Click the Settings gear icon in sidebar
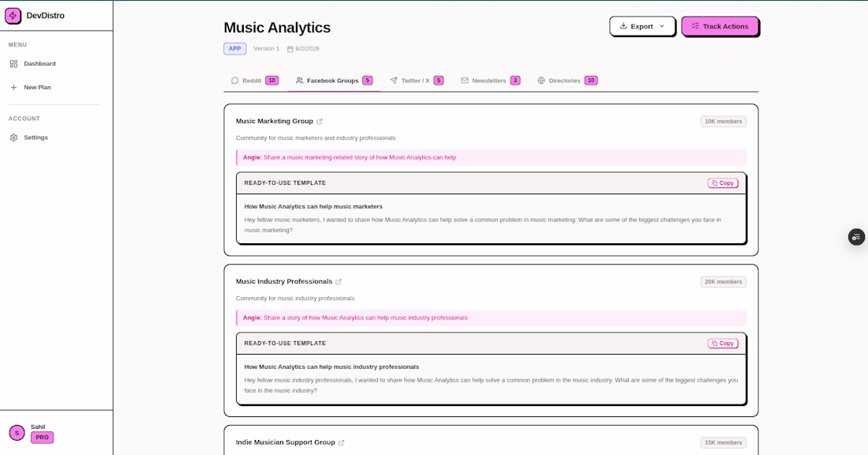The height and width of the screenshot is (455, 868). (x=14, y=137)
